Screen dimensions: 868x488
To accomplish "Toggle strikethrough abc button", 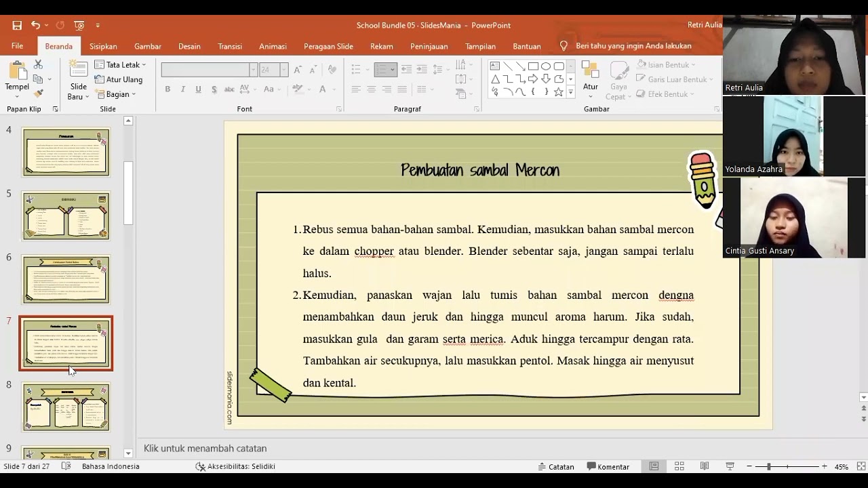I will click(229, 89).
